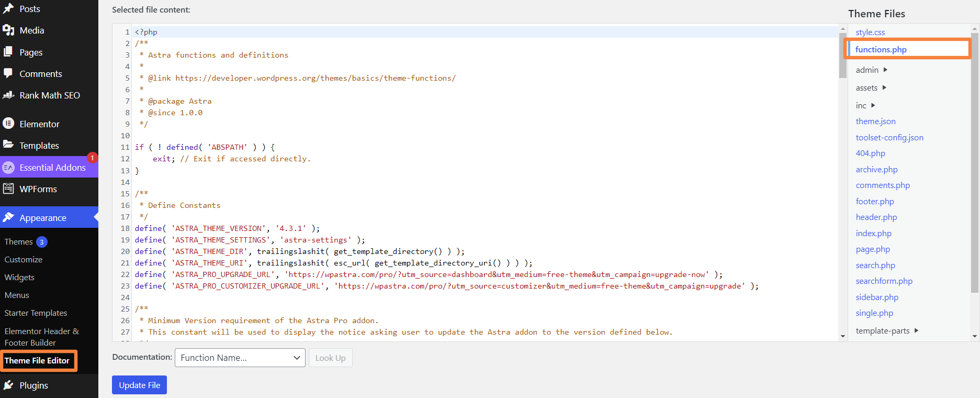This screenshot has width=980, height=398.
Task: Click theme files list scrollbar thumb
Action: (975, 162)
